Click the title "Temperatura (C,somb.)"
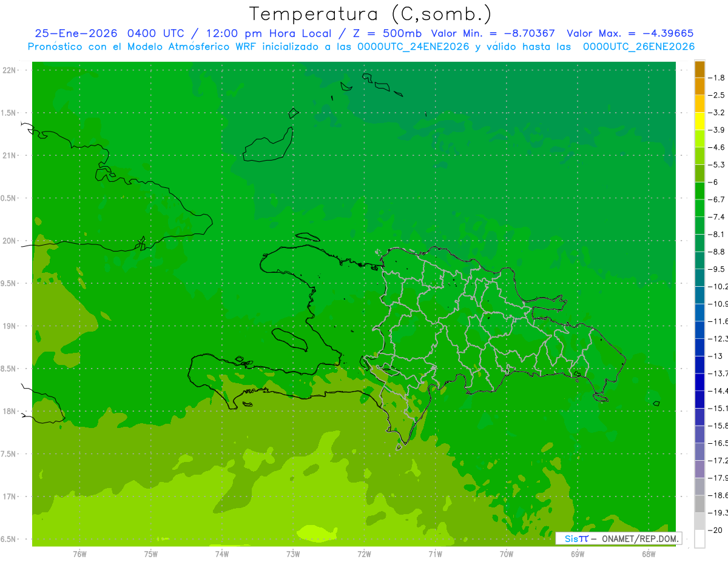The width and height of the screenshot is (728, 562). (x=370, y=14)
